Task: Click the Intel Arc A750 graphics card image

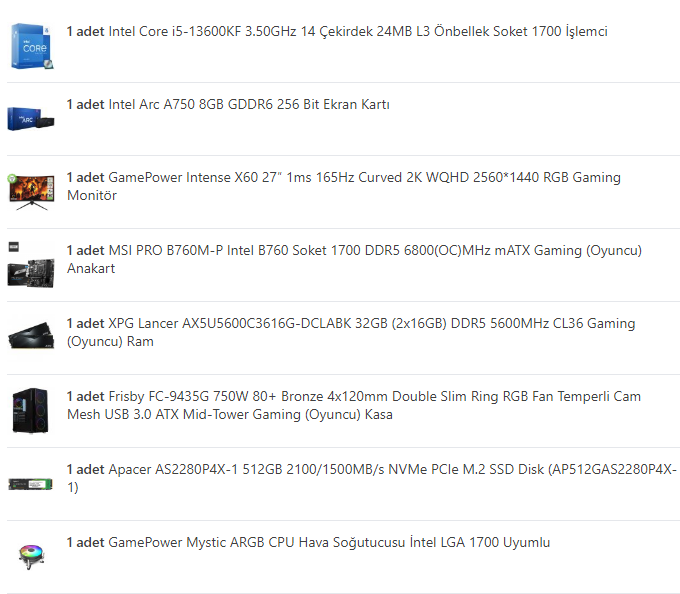Action: [x=31, y=118]
